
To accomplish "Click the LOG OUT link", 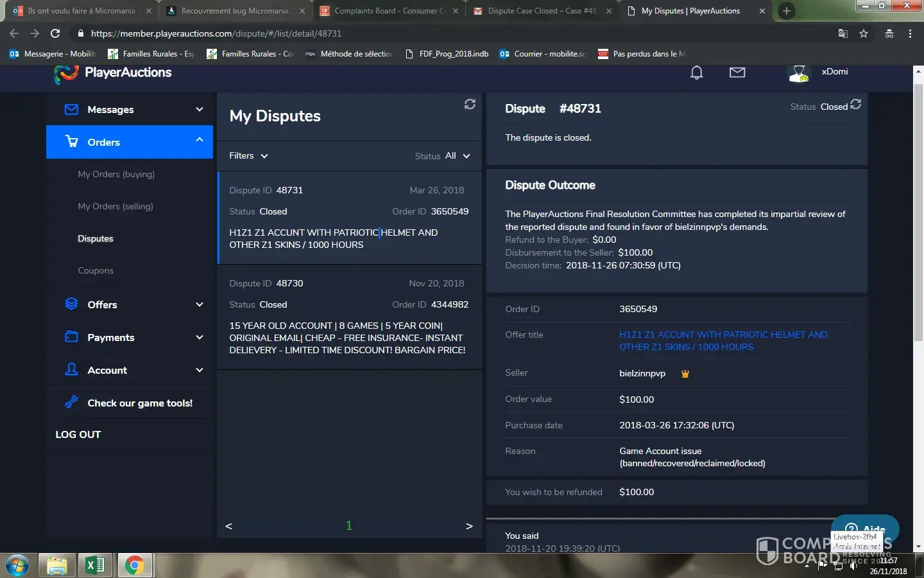I will click(78, 435).
